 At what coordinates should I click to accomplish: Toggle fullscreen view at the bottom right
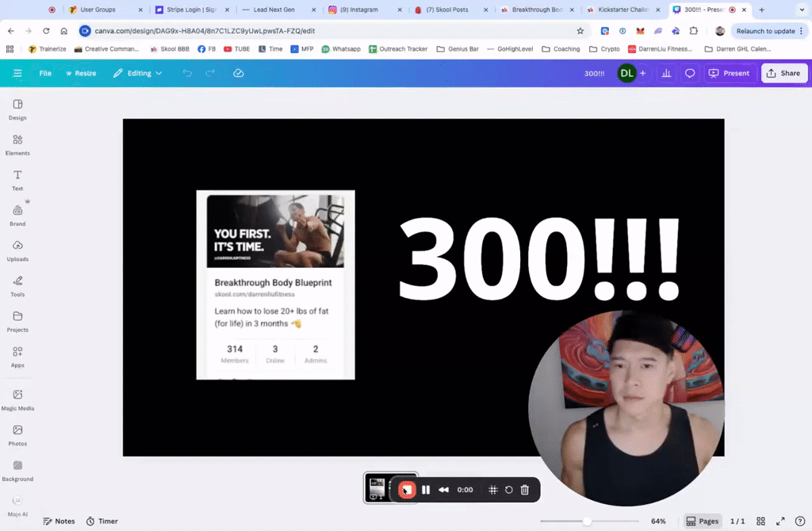779,521
